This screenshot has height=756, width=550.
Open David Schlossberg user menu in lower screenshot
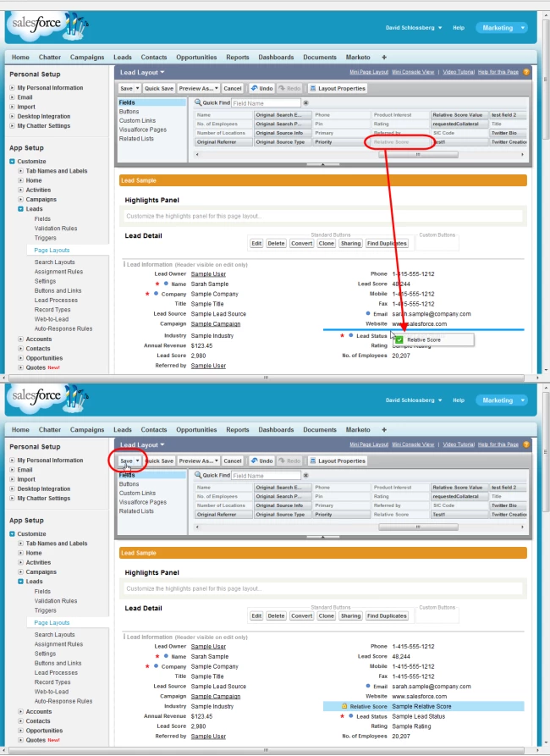[x=414, y=400]
